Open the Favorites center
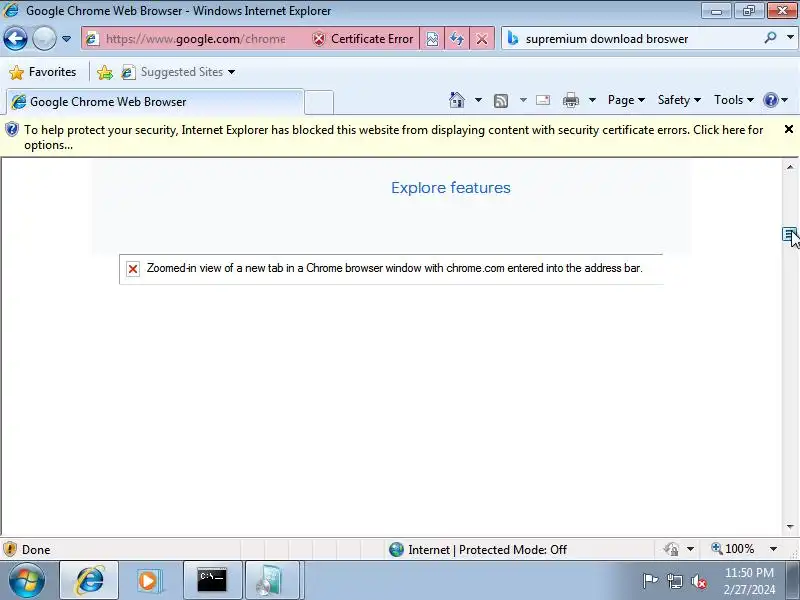 43,72
